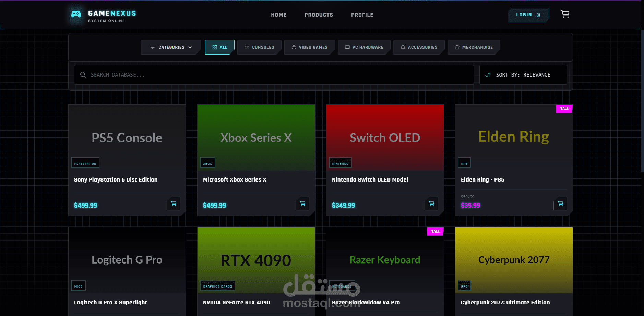The image size is (644, 316).
Task: Open the PS5 Console product image
Action: (127, 138)
